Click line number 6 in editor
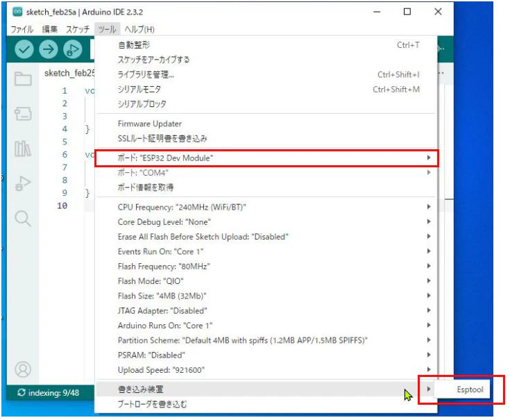The image size is (510, 420). point(65,155)
